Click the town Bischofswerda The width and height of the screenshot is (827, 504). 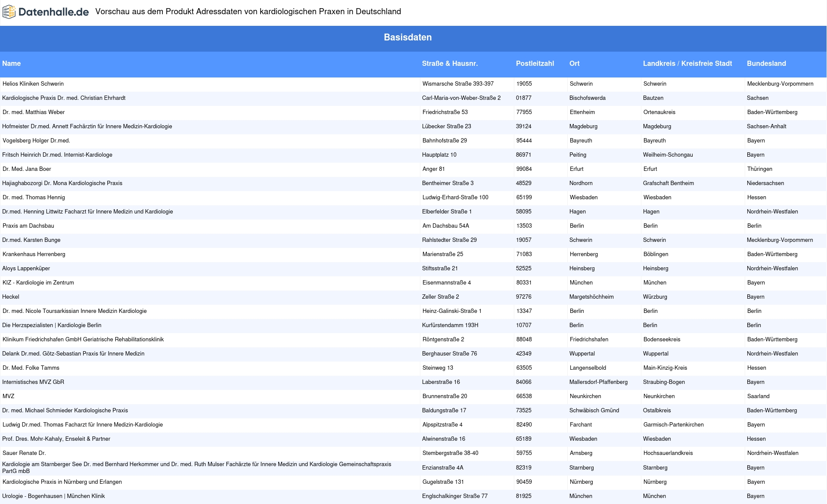pos(588,98)
